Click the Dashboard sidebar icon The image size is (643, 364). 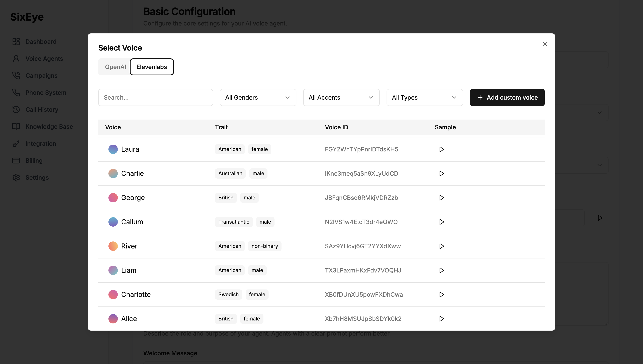(x=16, y=41)
